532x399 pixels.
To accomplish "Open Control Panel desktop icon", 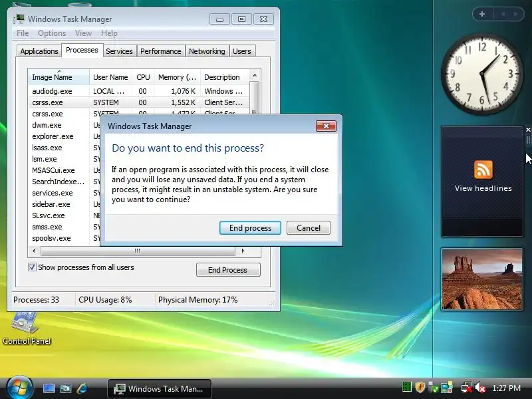I will pos(26,328).
